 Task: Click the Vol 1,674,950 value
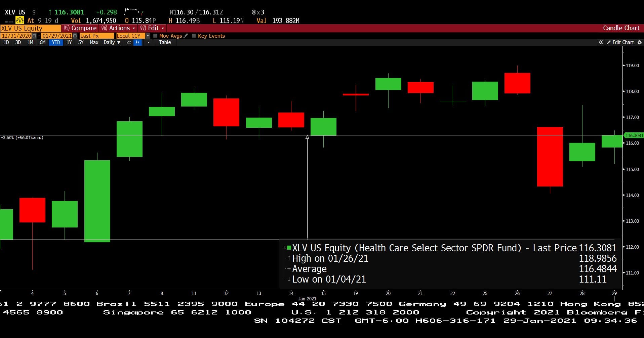click(x=93, y=20)
